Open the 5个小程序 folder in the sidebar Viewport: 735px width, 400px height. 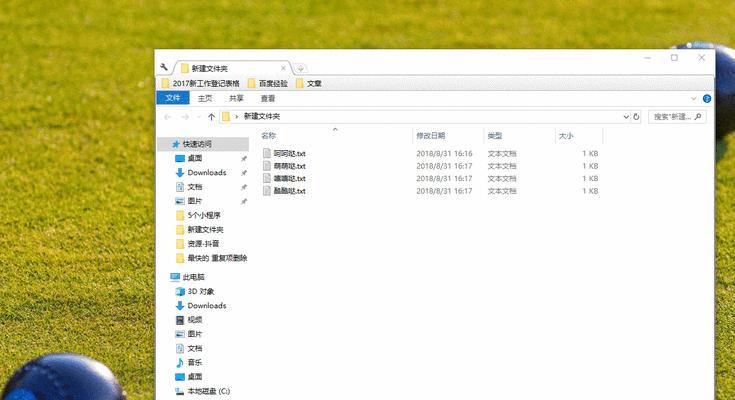pyautogui.click(x=204, y=215)
